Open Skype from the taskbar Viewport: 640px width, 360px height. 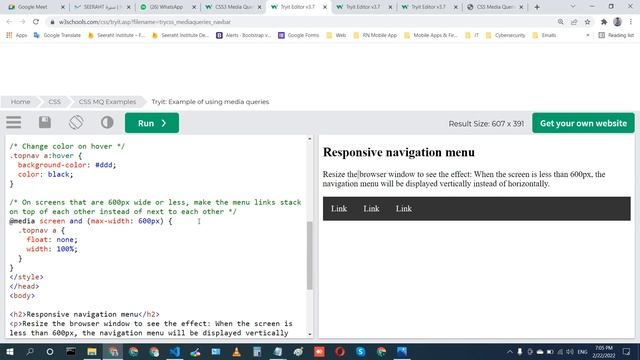tap(360, 351)
